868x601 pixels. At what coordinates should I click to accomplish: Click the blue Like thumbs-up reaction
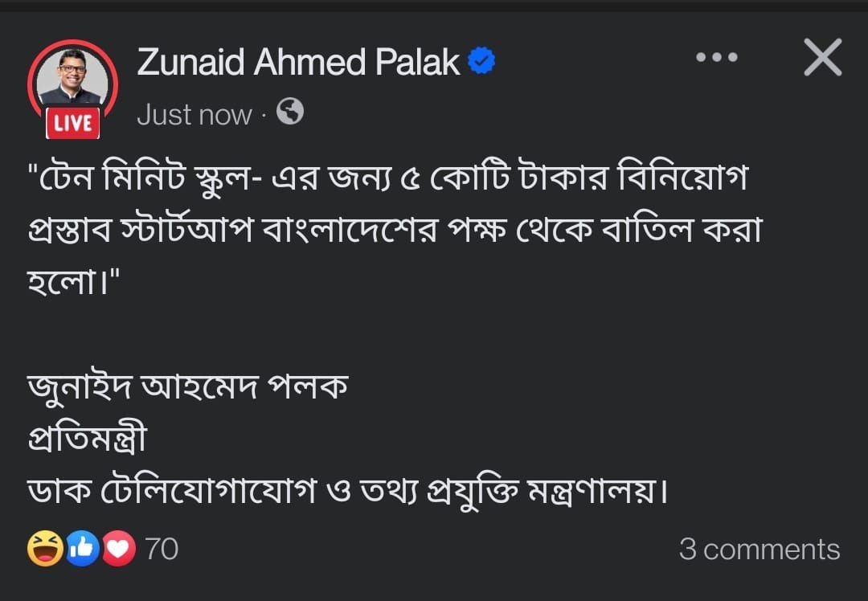83,549
